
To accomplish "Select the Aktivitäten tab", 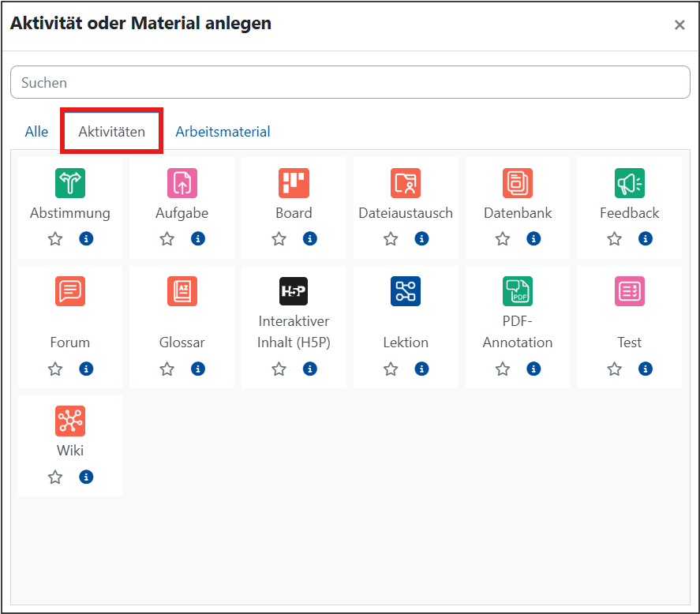I will tap(111, 132).
